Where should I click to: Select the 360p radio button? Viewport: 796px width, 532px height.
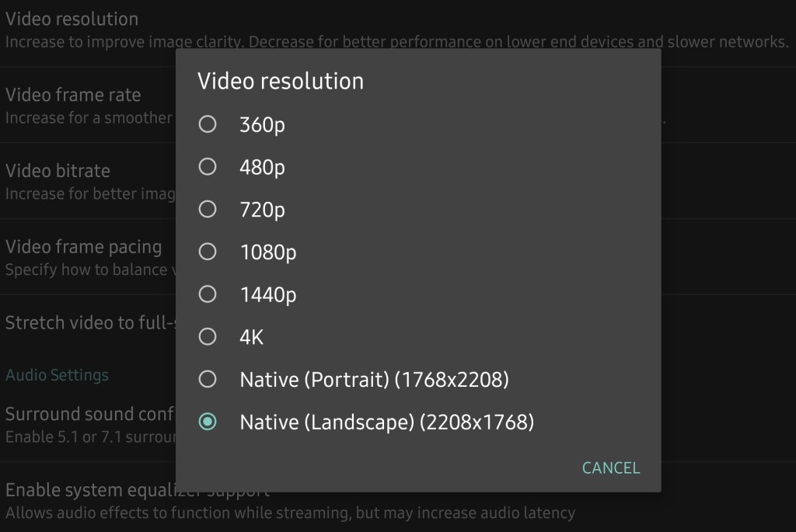pyautogui.click(x=208, y=124)
